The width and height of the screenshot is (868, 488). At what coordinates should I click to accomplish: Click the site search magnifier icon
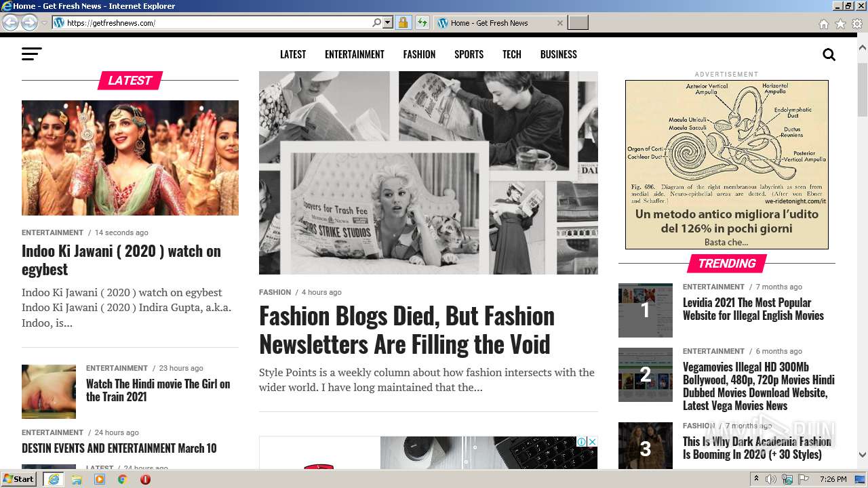point(829,55)
